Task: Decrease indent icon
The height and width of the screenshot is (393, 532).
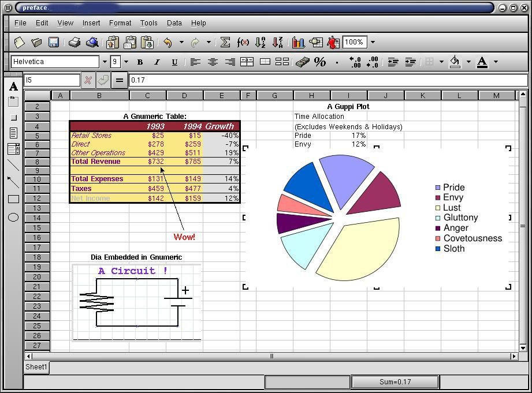Action: (x=393, y=62)
